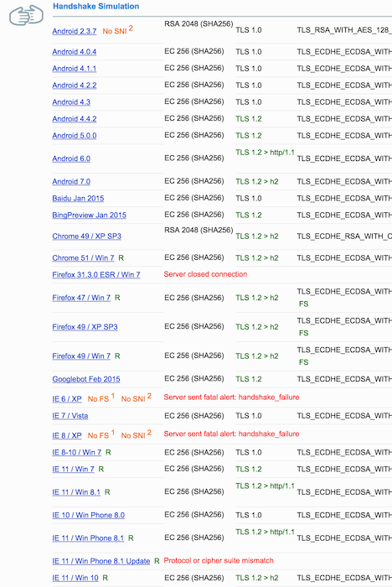This screenshot has height=587, width=392.
Task: Click 'Protocol or cipher suite mismatch' message
Action: click(219, 561)
